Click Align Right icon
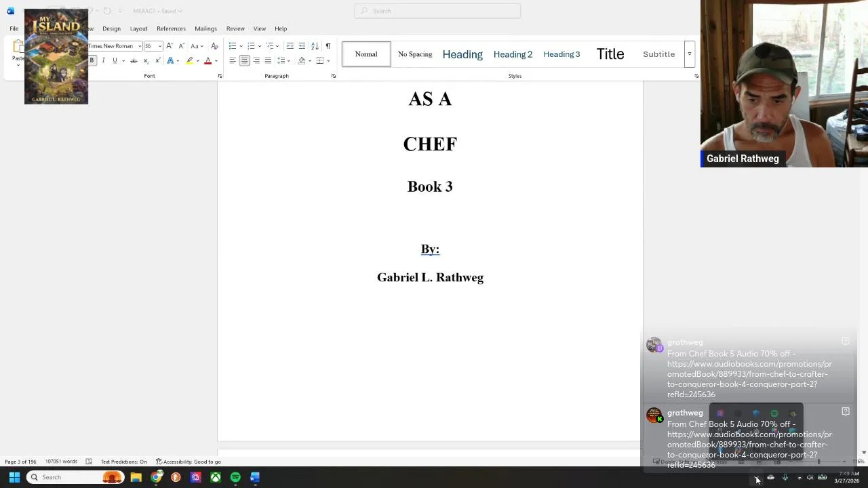The height and width of the screenshot is (488, 868). (x=256, y=60)
